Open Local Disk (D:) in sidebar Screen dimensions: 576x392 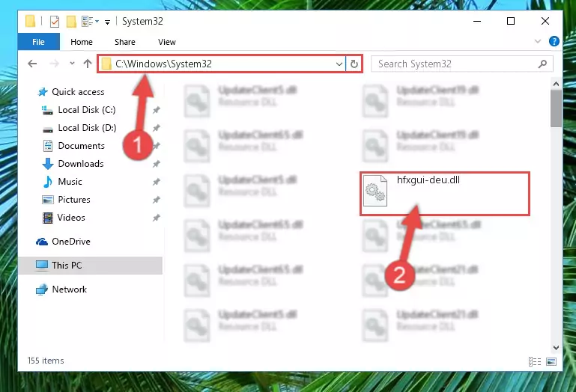point(87,128)
